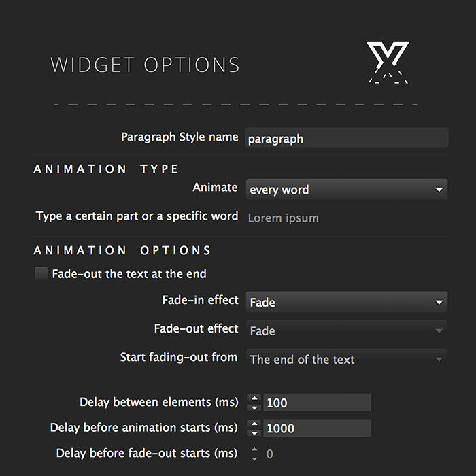
Task: Open the Fade-in effect dropdown
Action: coord(346,302)
